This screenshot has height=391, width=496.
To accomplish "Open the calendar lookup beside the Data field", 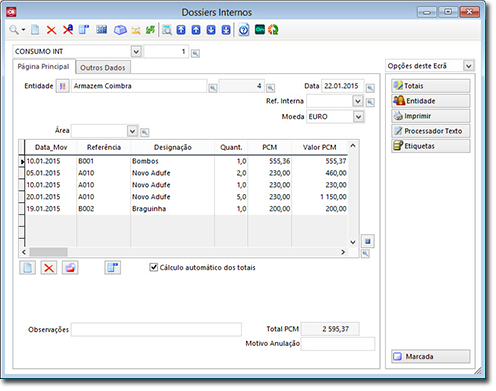I will (x=370, y=88).
